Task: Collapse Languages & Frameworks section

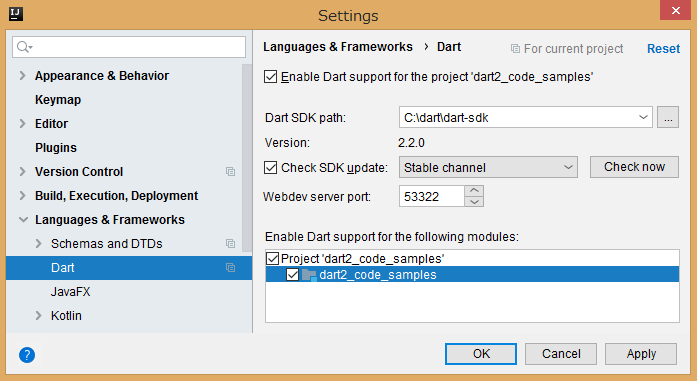Action: click(x=23, y=220)
